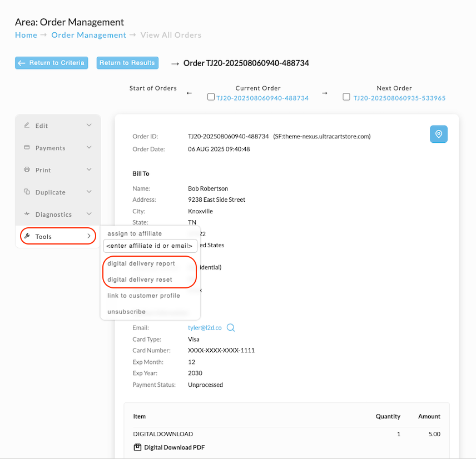The width and height of the screenshot is (476, 459).
Task: Click the magnifier icon beside tyler@l2d.co
Action: pyautogui.click(x=231, y=328)
